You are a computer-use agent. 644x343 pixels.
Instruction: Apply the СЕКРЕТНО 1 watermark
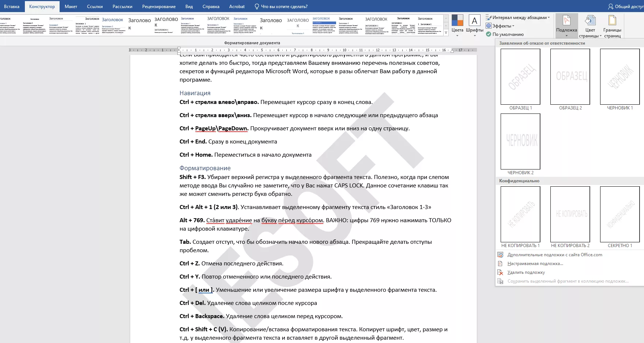coord(619,215)
